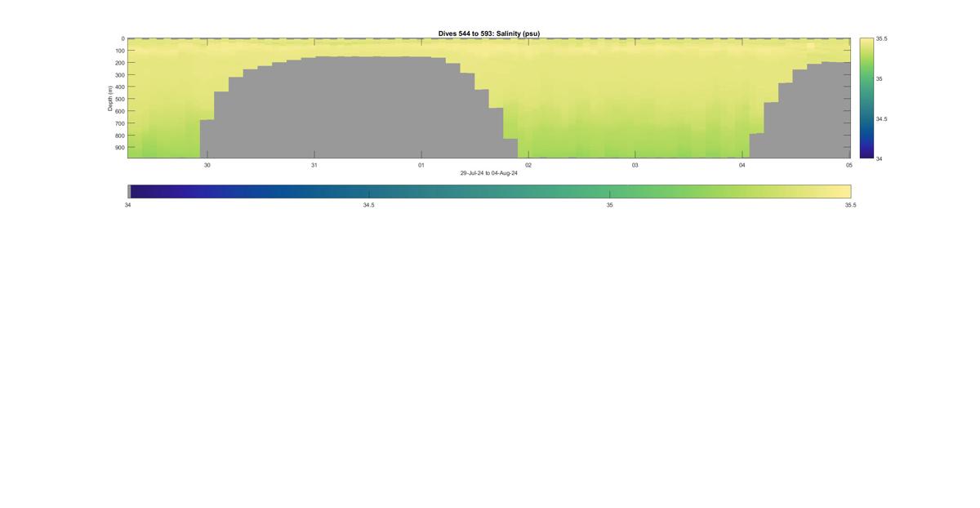Click the x-axis date tick "04"

click(x=742, y=165)
